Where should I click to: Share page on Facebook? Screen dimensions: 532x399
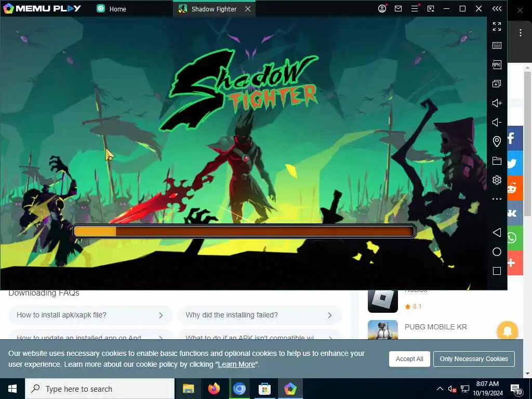coord(515,138)
